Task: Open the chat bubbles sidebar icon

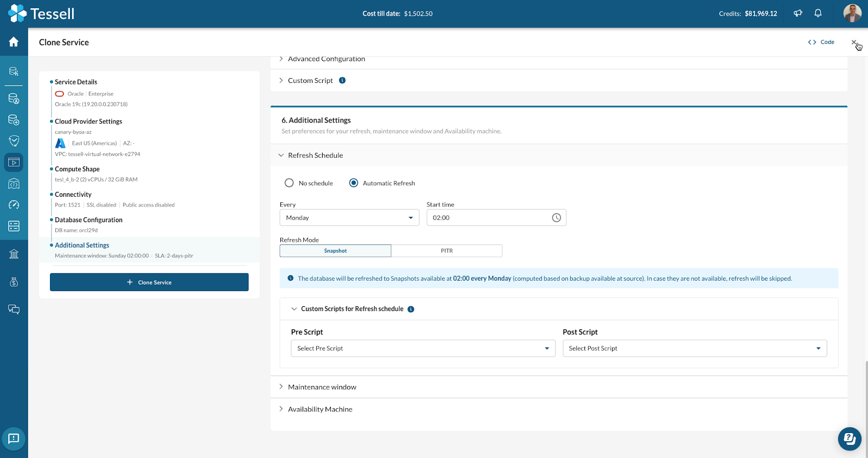Action: [14, 309]
